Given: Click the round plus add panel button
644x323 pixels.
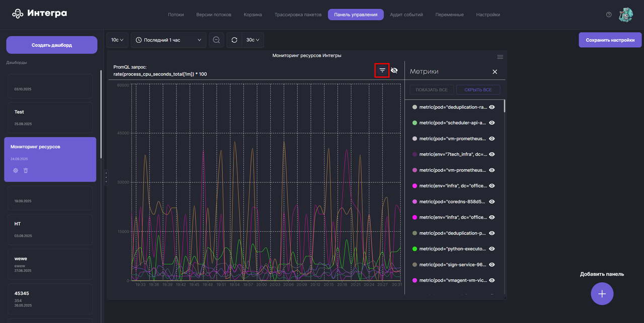Looking at the screenshot, I should tap(602, 293).
